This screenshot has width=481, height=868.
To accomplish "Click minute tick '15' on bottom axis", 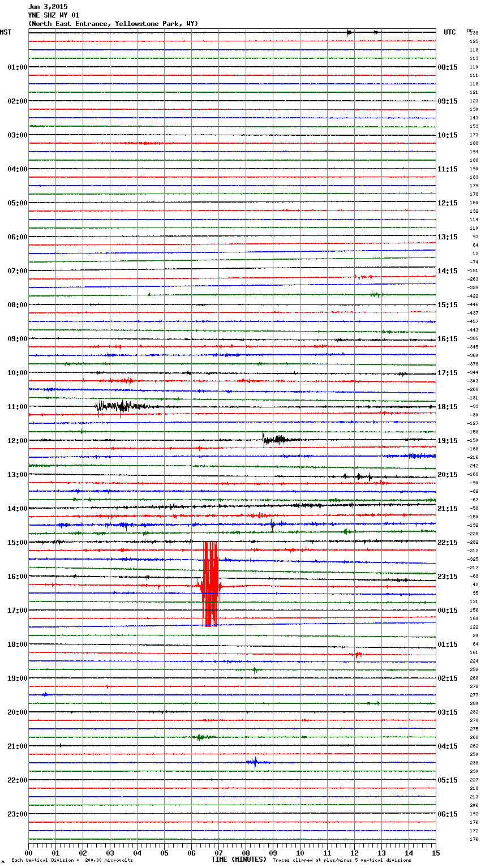I will 436,853.
